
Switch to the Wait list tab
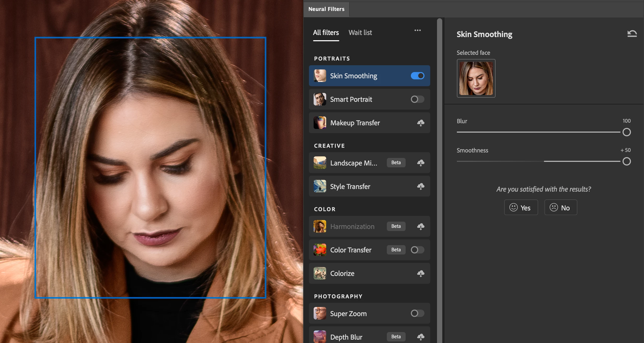[360, 33]
